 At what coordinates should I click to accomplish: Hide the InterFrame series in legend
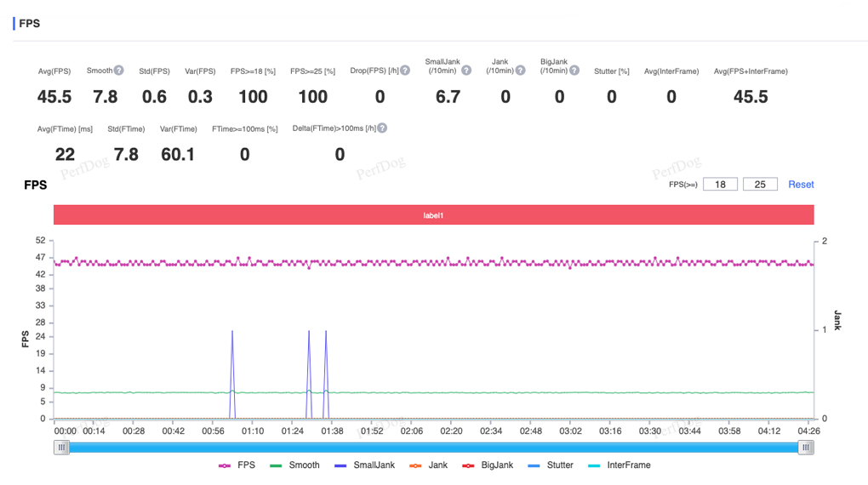[x=619, y=465]
